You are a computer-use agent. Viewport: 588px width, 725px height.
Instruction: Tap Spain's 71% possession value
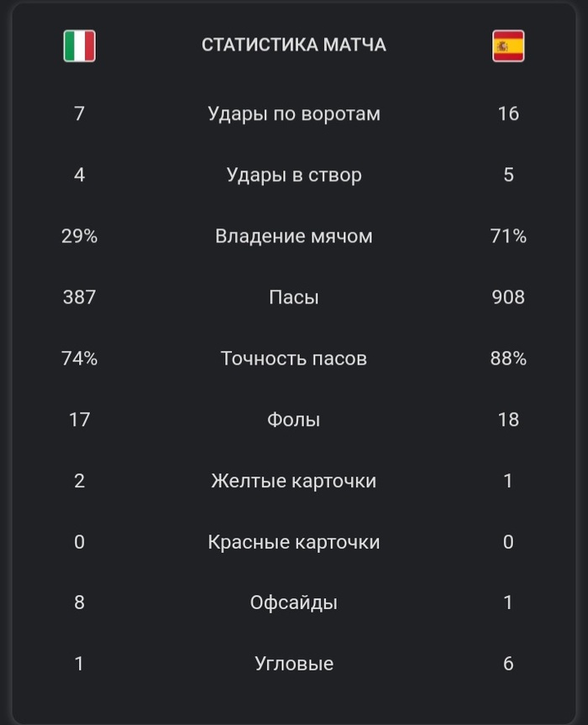tap(508, 236)
